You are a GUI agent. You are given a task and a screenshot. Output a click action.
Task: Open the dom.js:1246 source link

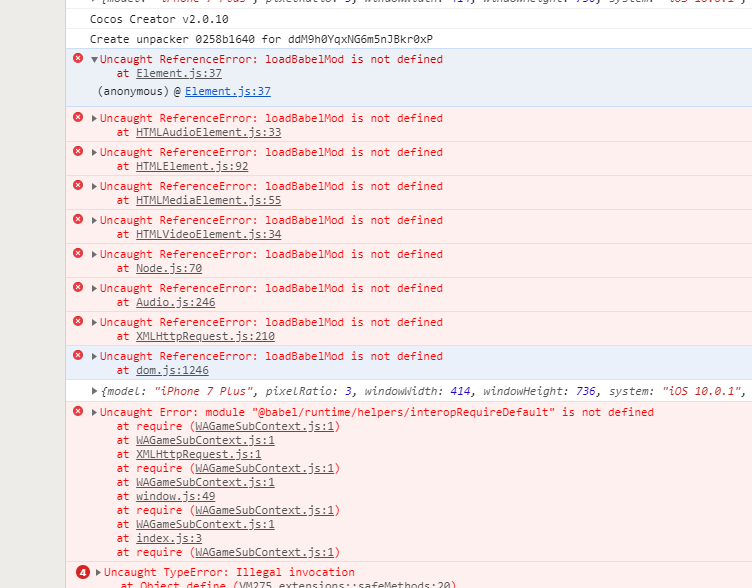coord(172,371)
